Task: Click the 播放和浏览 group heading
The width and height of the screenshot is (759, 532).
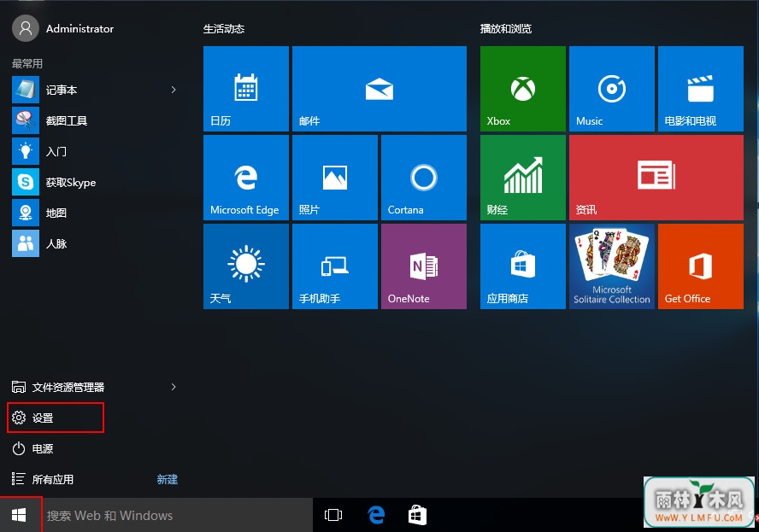Action: [x=506, y=29]
